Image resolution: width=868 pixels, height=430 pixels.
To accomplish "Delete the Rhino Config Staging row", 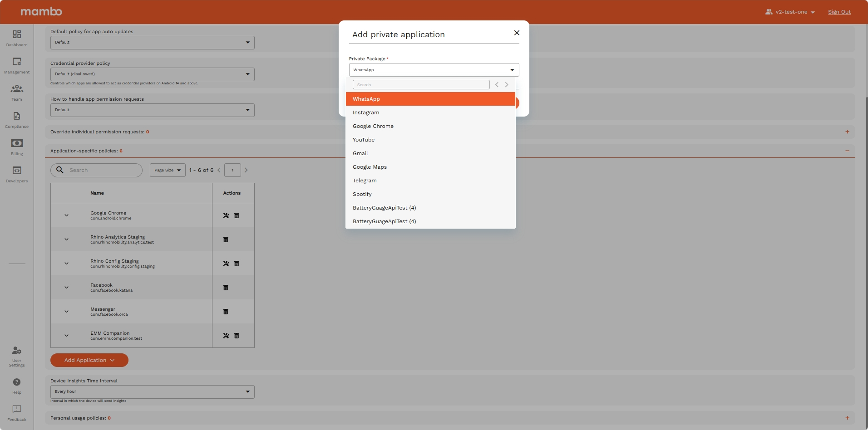I will (x=237, y=264).
